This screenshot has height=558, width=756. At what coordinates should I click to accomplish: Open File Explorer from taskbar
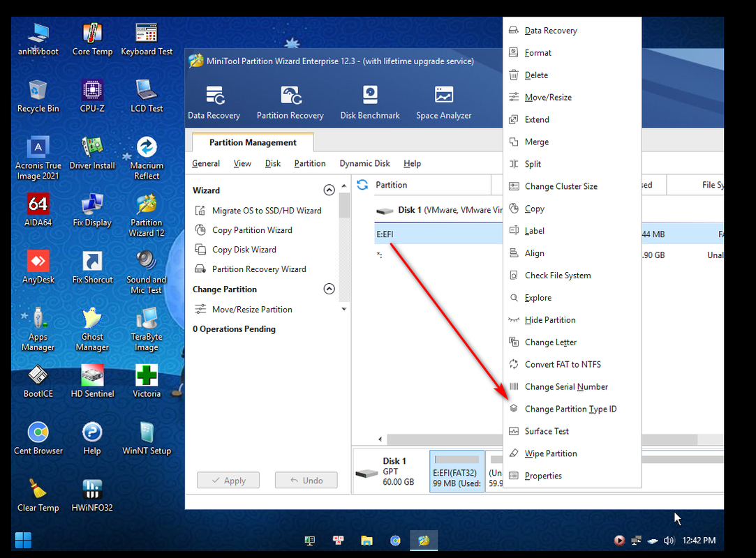pos(366,540)
